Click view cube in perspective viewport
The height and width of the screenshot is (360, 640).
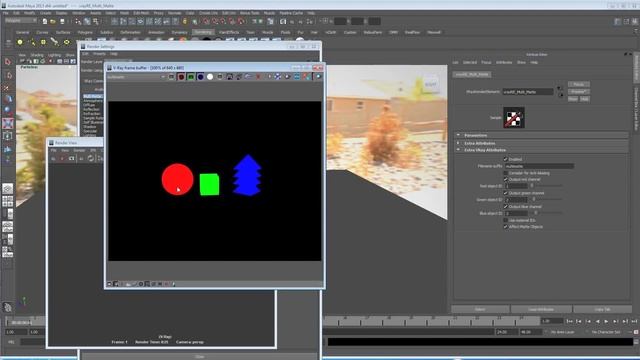tap(431, 84)
